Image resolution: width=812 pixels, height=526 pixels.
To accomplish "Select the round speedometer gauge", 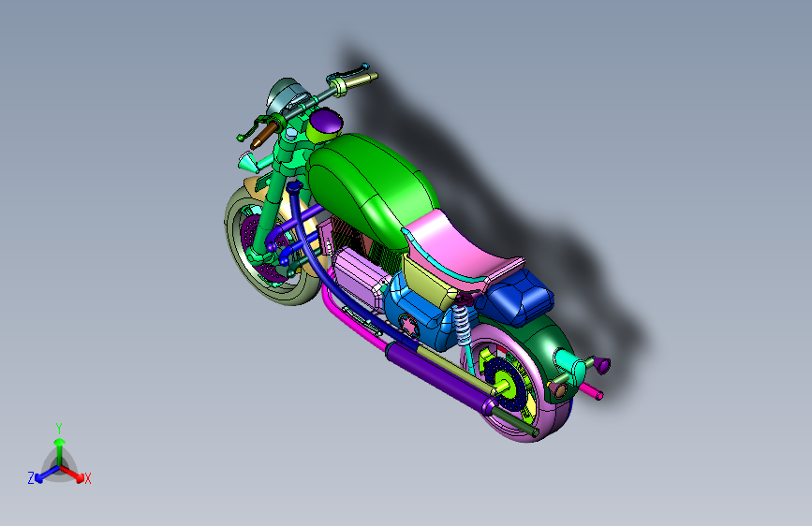I will tap(285, 95).
